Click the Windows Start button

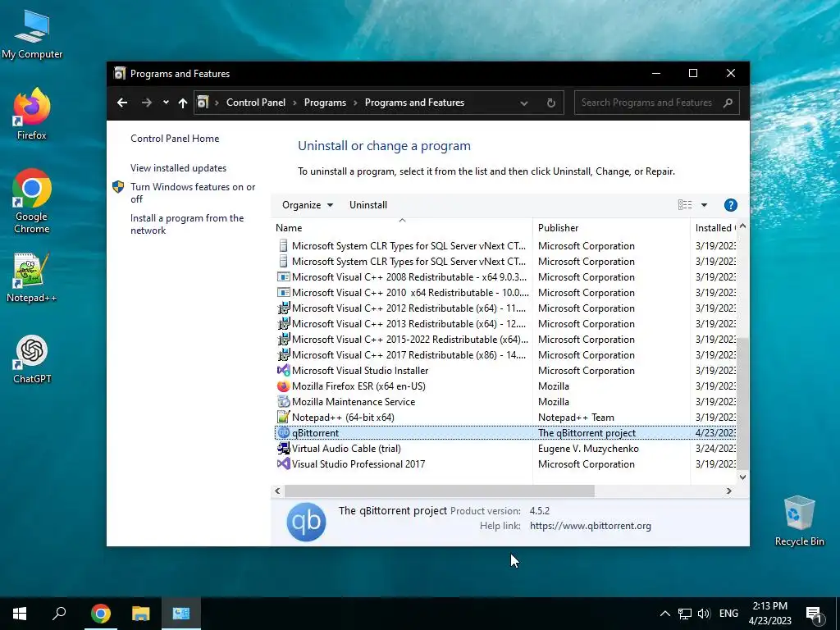(x=20, y=614)
